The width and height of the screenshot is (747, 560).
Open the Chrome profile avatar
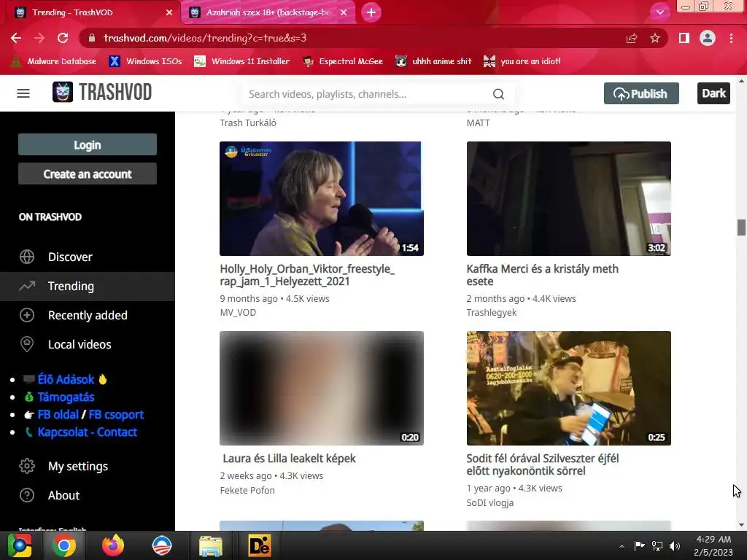coord(708,38)
